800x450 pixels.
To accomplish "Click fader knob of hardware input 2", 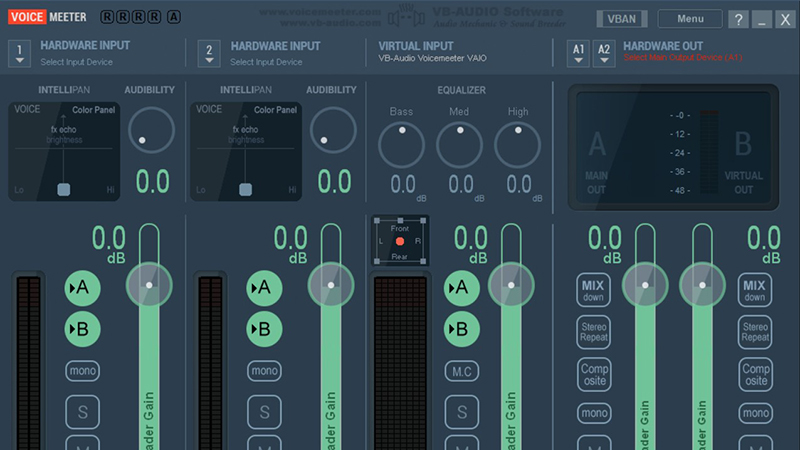I will coord(331,285).
